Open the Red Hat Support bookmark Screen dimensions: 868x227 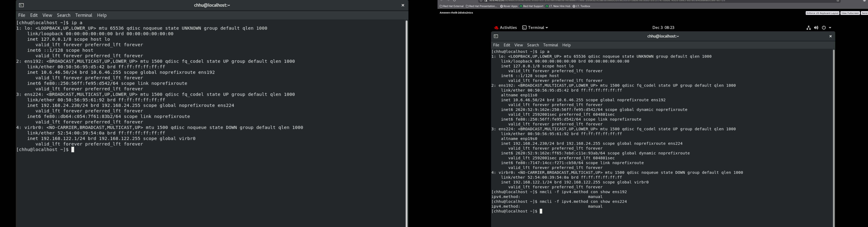(x=532, y=6)
